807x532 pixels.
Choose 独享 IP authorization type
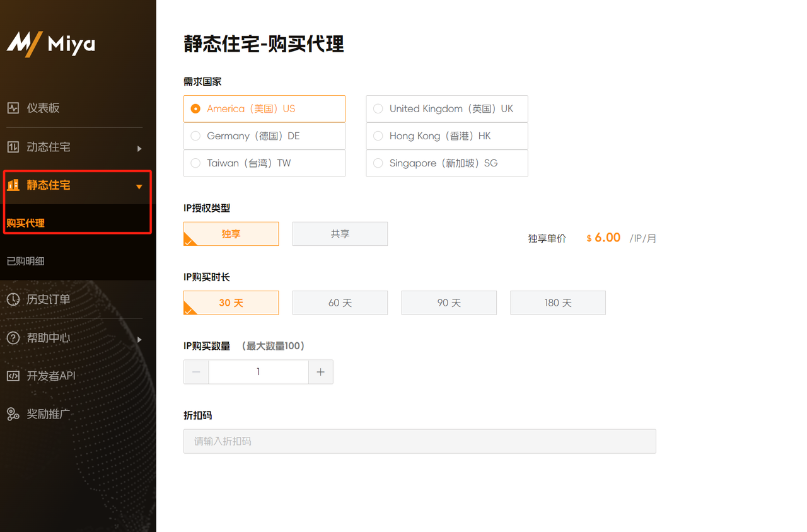click(x=231, y=233)
